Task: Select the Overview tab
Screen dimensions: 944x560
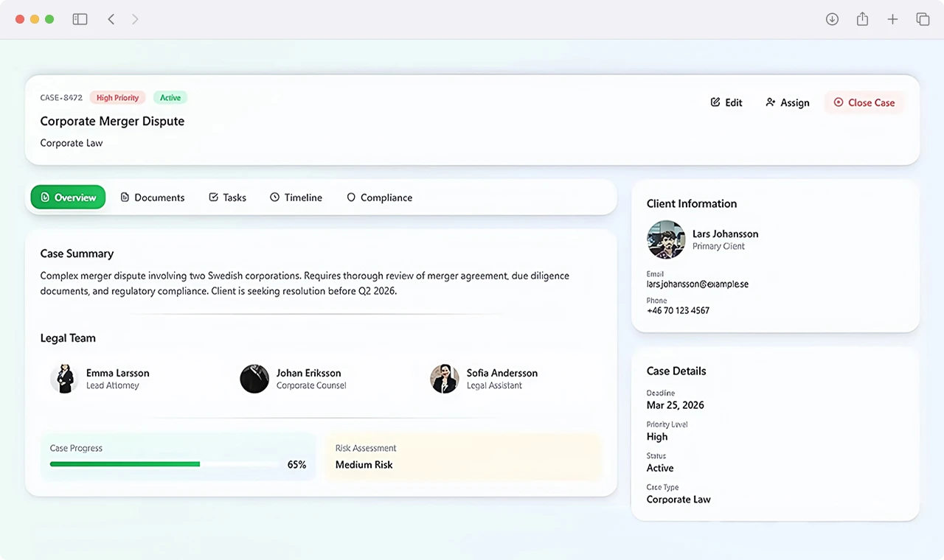Action: [x=68, y=197]
